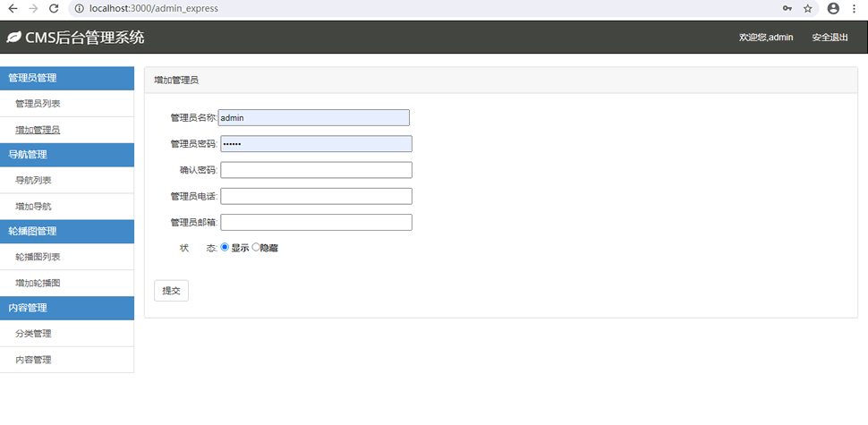Open saved passwords key icon
The height and width of the screenshot is (425, 868).
pos(787,8)
